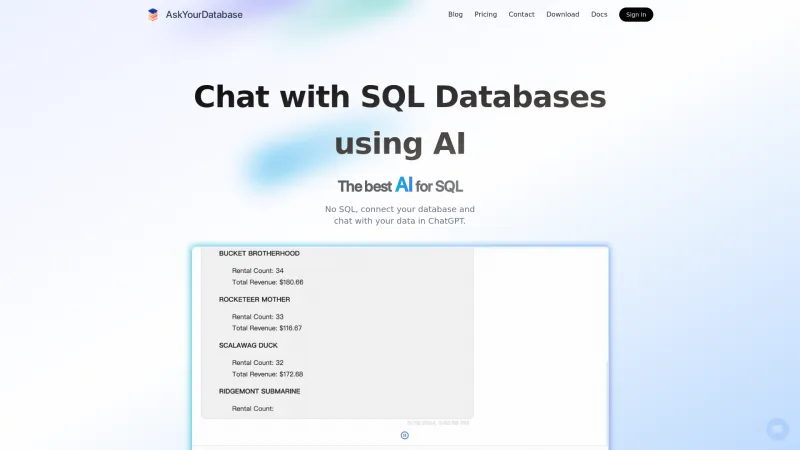Open the Docs section
The image size is (800, 450).
pyautogui.click(x=599, y=14)
